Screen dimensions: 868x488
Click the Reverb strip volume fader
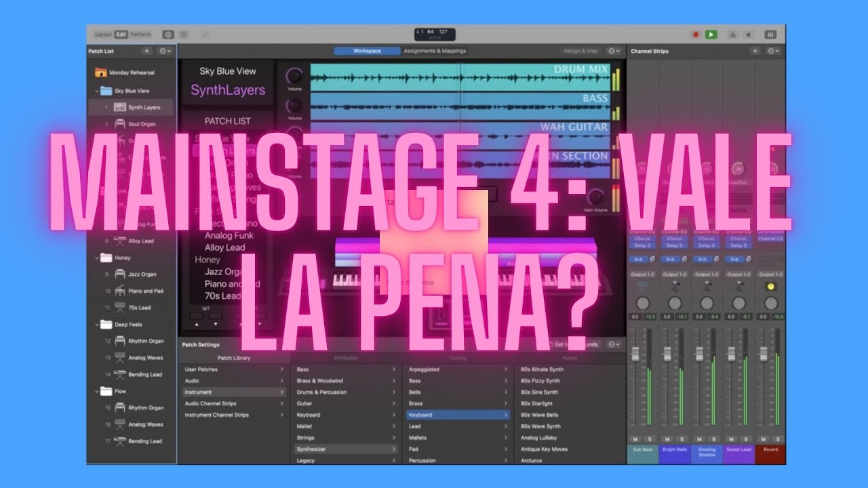(x=763, y=354)
